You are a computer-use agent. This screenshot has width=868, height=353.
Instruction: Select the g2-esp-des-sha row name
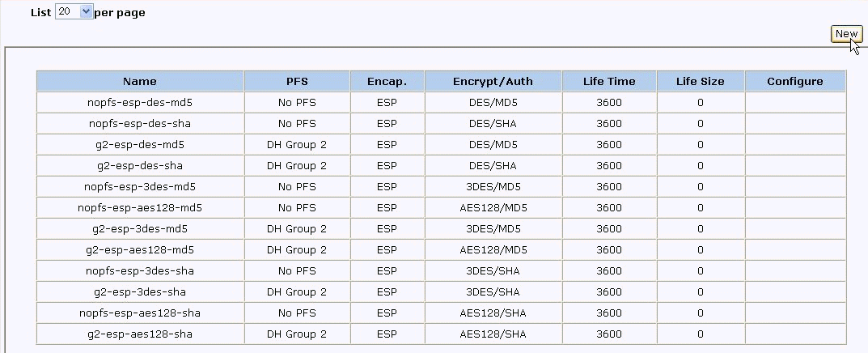tap(140, 166)
